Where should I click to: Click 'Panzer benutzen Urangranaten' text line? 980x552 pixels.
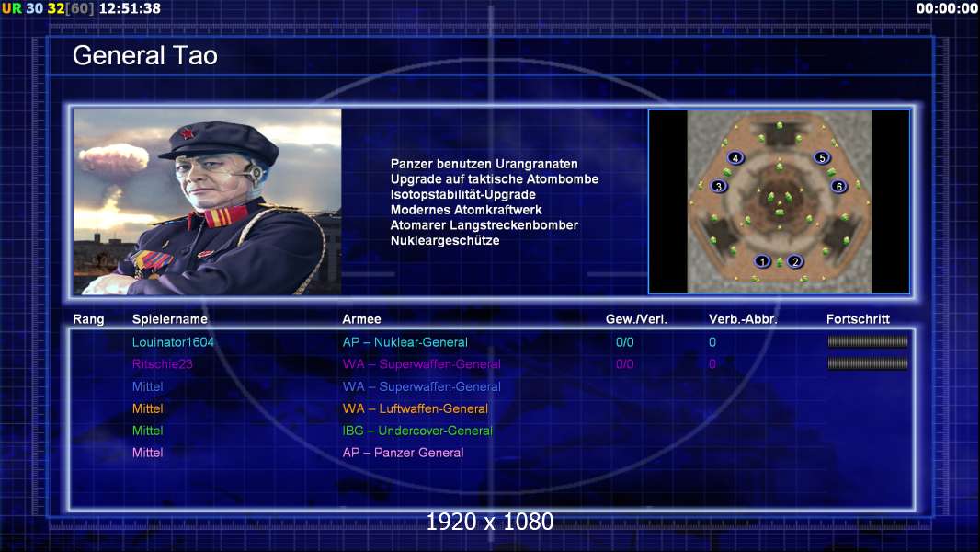[x=484, y=164]
